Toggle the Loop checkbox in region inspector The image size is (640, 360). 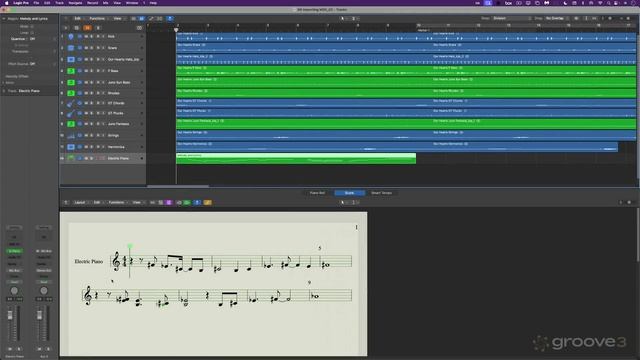click(32, 33)
